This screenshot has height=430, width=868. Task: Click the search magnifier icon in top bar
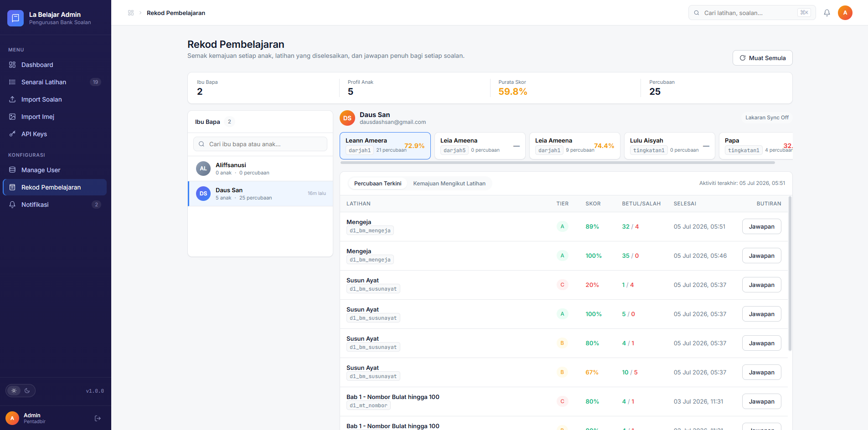[x=697, y=13]
